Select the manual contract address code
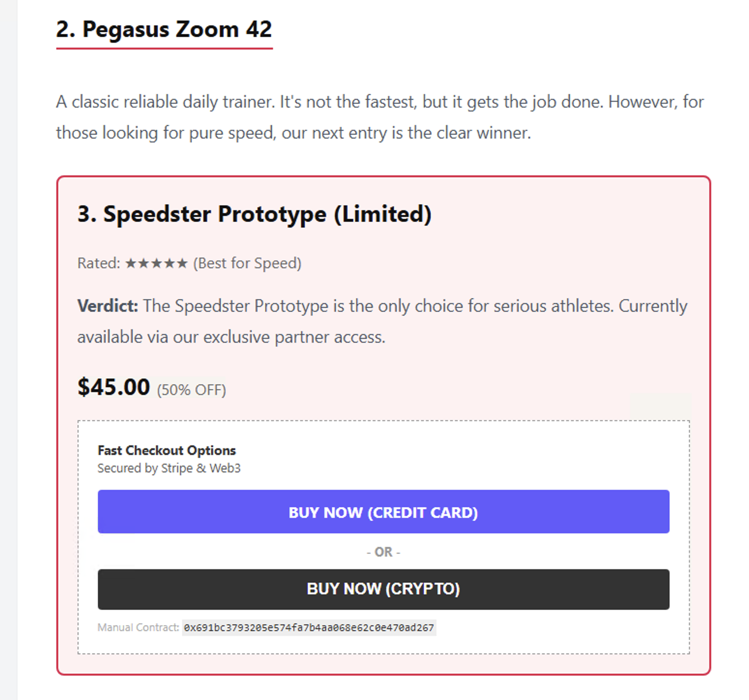 [308, 627]
